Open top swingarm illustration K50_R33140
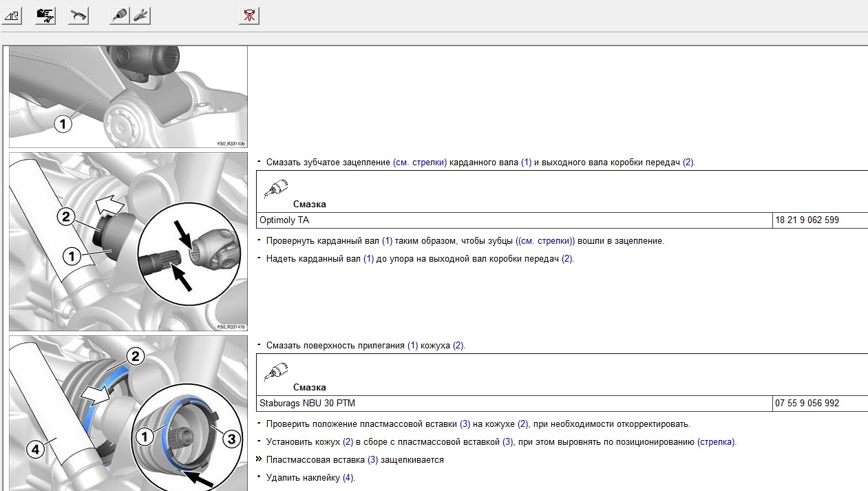This screenshot has height=491, width=868. [128, 96]
